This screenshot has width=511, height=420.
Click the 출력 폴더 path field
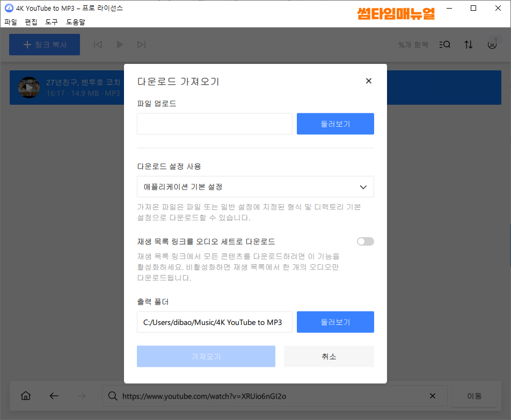click(x=215, y=322)
